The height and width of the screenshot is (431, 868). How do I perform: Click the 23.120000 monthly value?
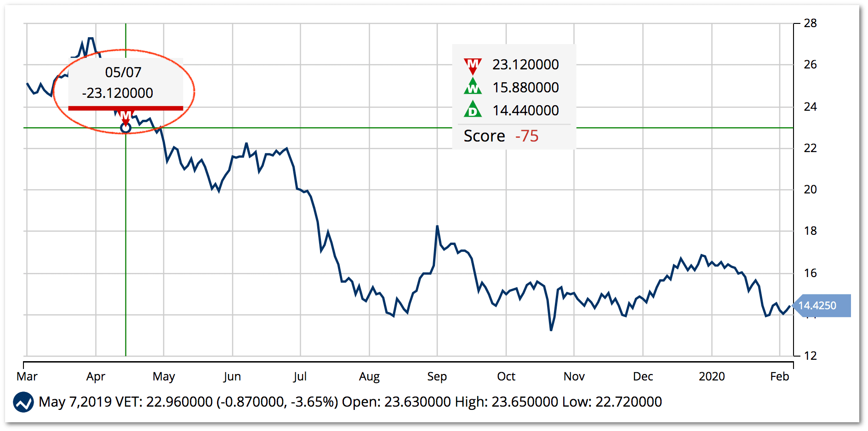click(525, 64)
